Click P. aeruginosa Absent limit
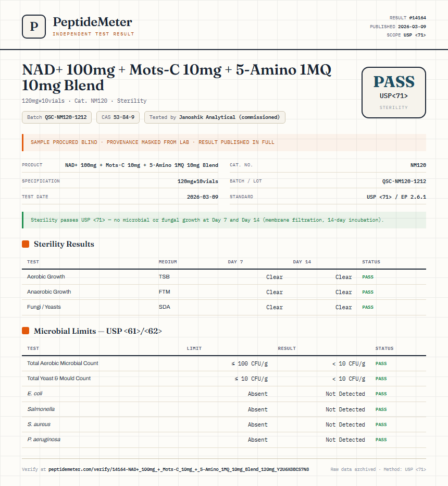448x486 pixels. pos(257,440)
